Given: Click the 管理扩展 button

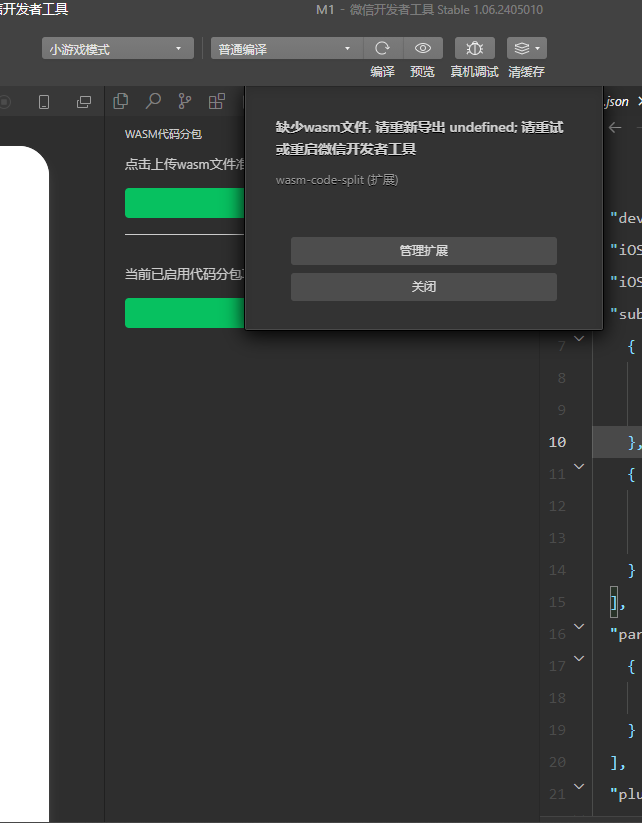Looking at the screenshot, I should [424, 251].
